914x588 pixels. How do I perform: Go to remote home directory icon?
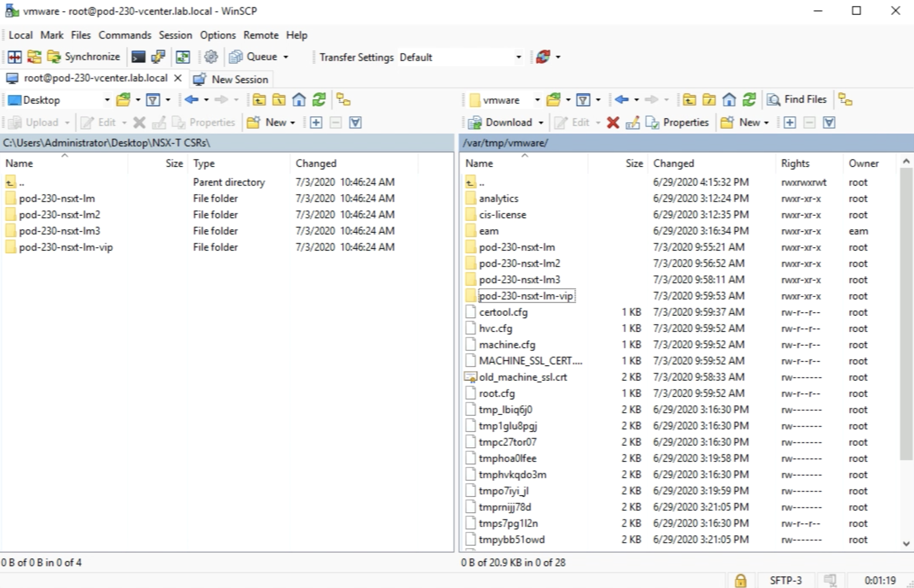point(729,100)
